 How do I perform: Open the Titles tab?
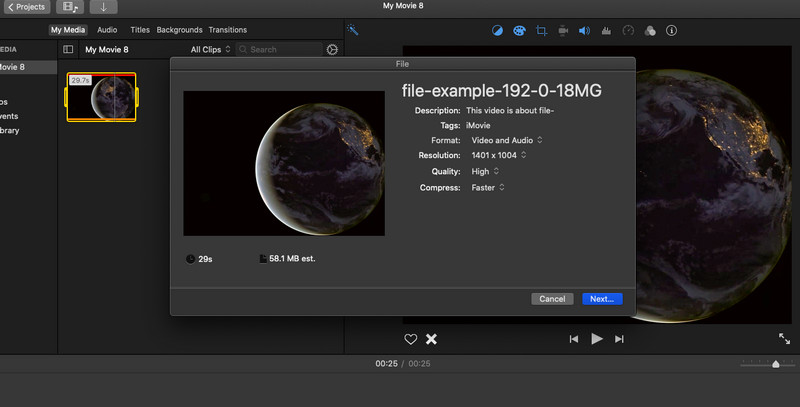[x=140, y=30]
